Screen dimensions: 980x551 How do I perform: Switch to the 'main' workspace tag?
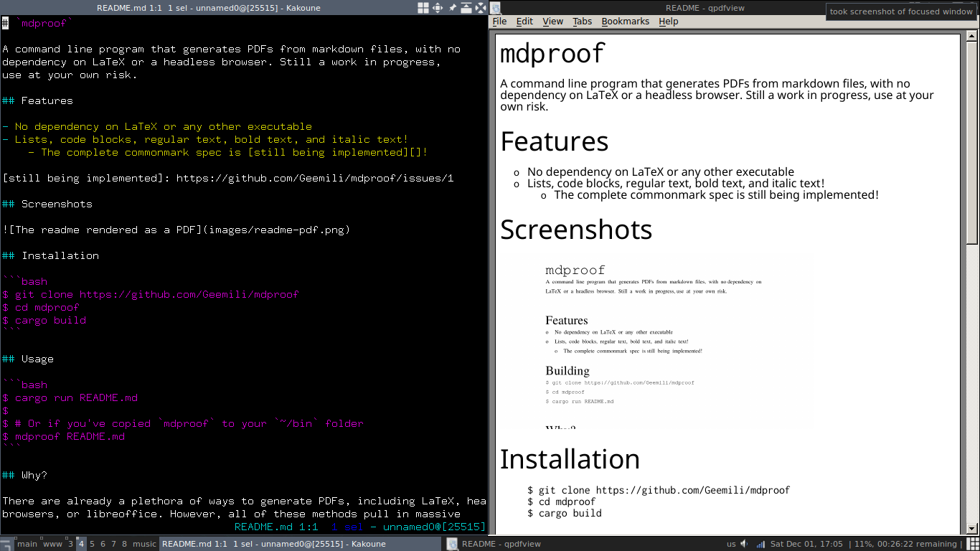click(x=27, y=544)
